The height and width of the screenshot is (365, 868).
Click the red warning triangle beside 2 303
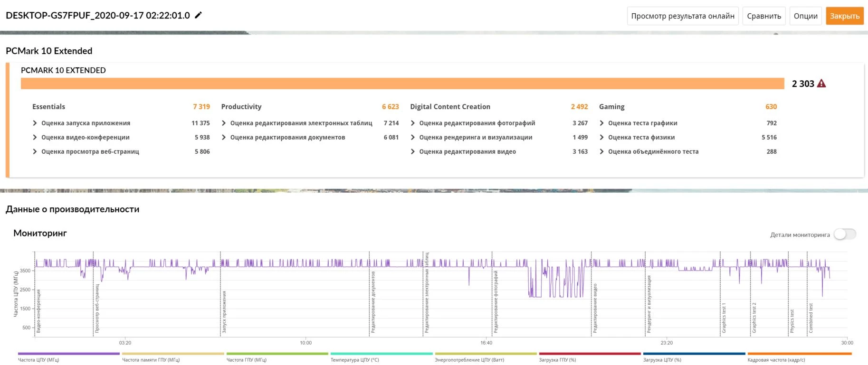[x=821, y=84]
